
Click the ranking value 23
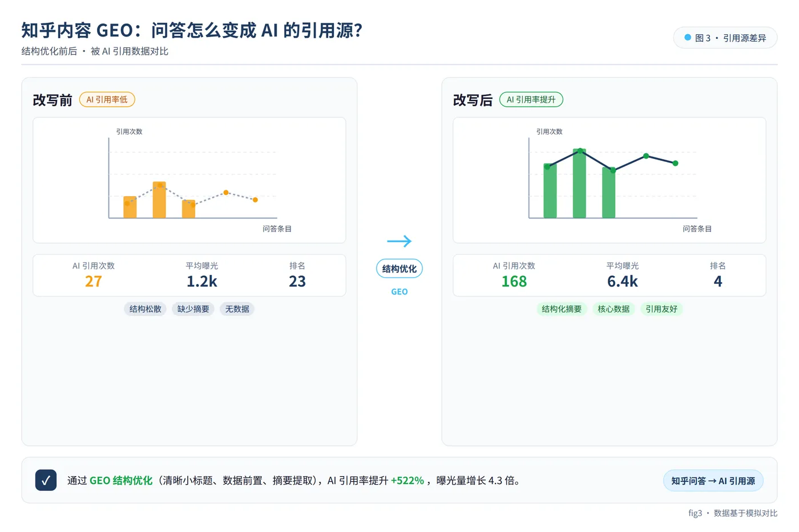coord(297,282)
